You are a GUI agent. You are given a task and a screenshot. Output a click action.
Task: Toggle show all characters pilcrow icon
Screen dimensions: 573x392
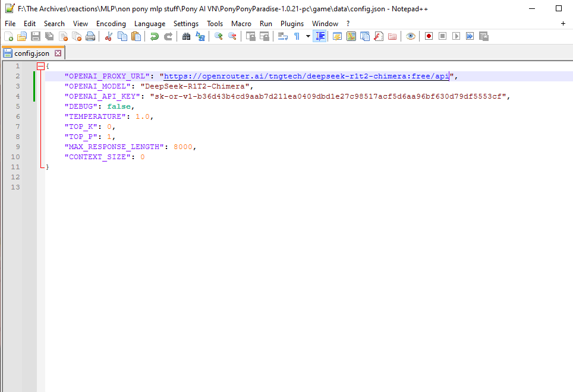[297, 36]
